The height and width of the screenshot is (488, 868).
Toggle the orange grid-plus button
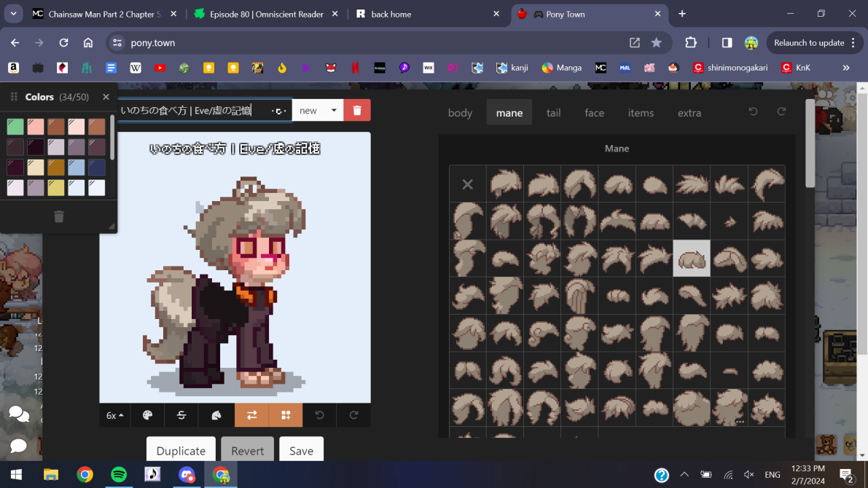[286, 415]
